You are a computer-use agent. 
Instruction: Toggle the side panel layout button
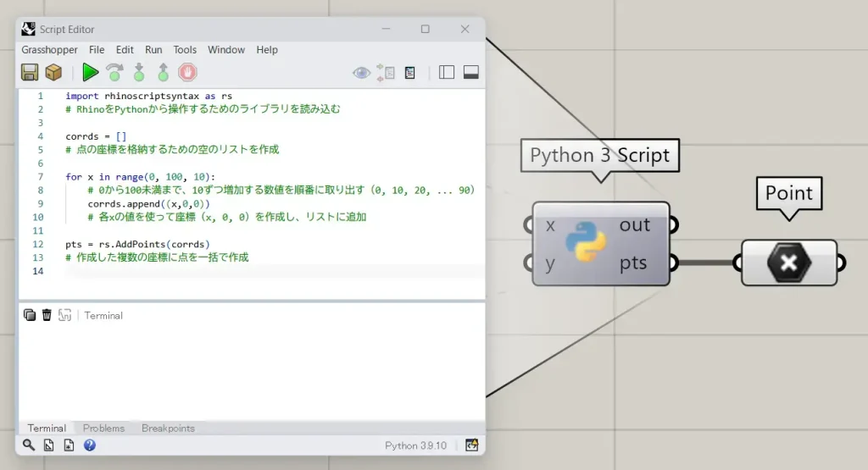447,73
